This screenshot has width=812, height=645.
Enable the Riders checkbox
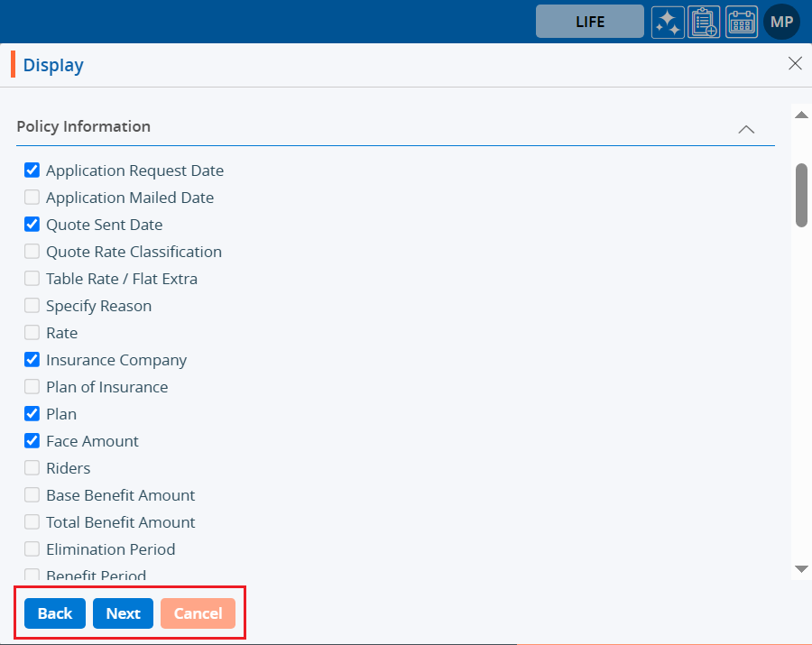32,468
